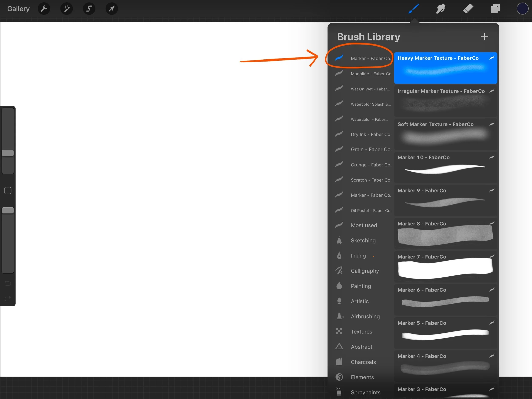The image size is (532, 399).
Task: Click the plus to add brush
Action: pyautogui.click(x=484, y=37)
